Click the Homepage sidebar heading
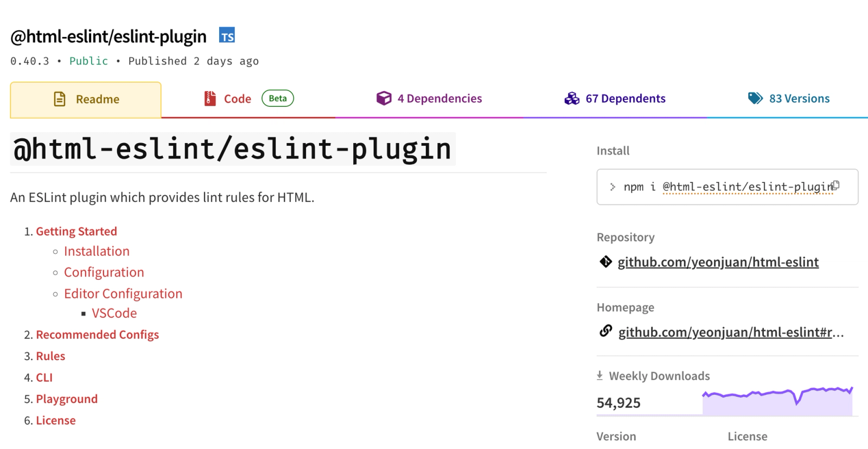This screenshot has width=868, height=449. point(626,307)
